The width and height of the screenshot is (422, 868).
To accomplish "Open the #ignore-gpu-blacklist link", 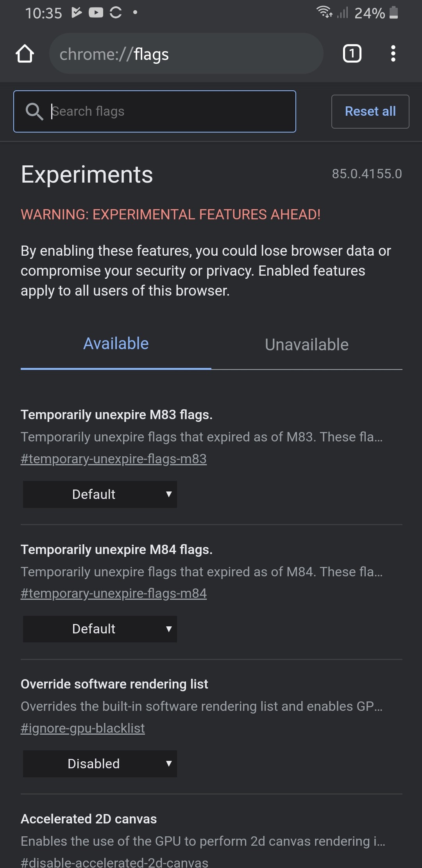I will coord(83,728).
